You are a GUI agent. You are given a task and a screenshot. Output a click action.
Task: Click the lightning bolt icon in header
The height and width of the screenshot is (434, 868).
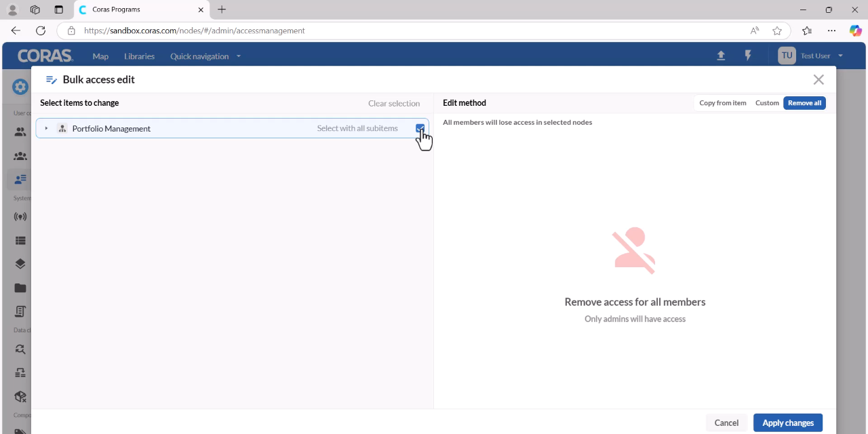(x=748, y=56)
